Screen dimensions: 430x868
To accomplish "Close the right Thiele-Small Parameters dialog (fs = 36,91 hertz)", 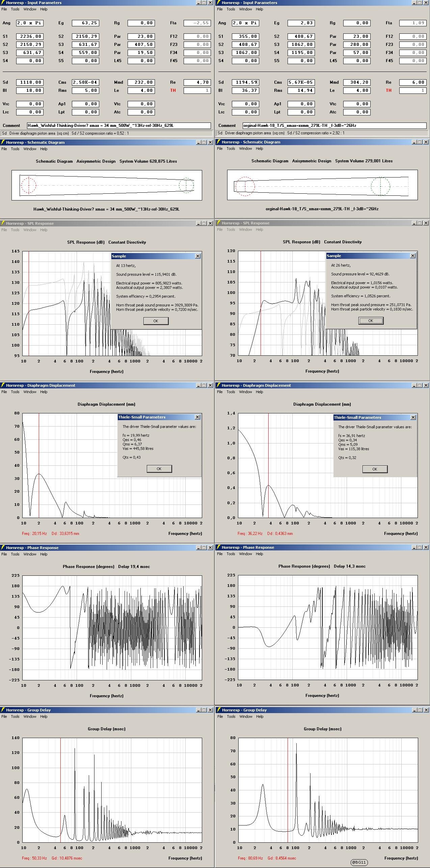I will pyautogui.click(x=413, y=417).
